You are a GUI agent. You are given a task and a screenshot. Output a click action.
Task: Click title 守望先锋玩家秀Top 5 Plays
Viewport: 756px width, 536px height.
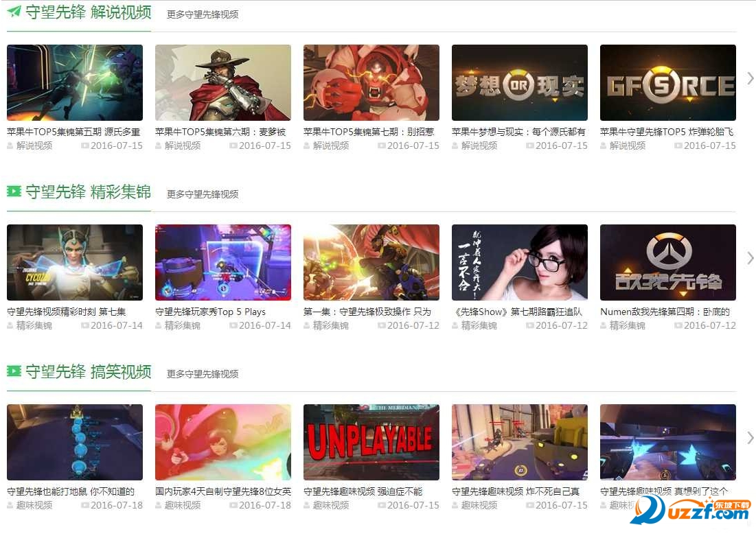210,312
